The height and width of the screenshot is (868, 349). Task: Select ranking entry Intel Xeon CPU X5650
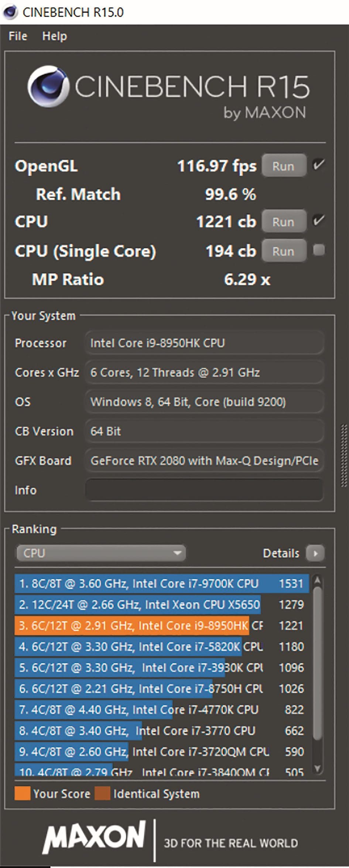162,605
